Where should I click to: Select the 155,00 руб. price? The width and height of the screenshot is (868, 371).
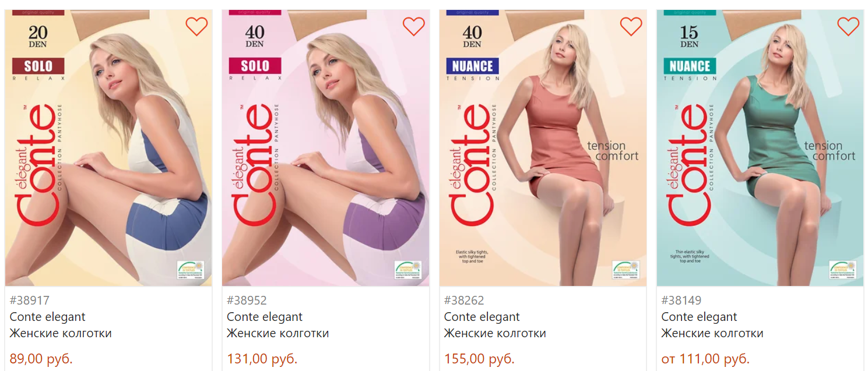coord(479,359)
